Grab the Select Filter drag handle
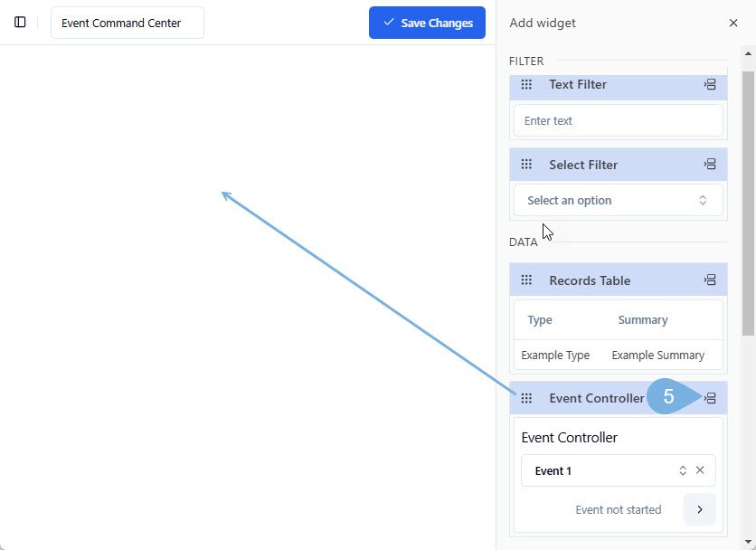 [x=526, y=165]
